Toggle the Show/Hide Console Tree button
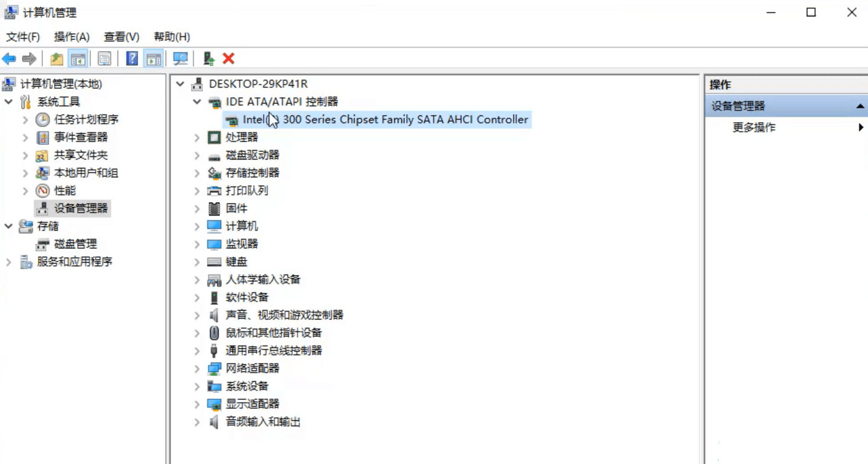868x464 pixels. 78,59
